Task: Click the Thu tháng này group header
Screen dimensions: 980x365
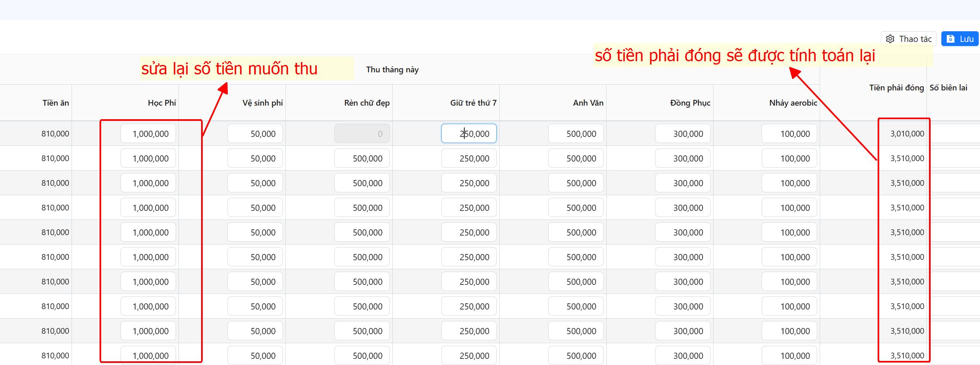Action: tap(392, 69)
